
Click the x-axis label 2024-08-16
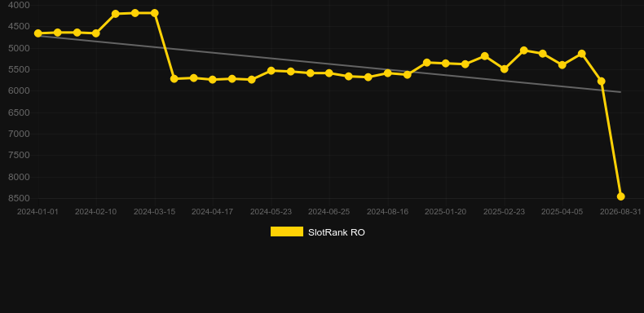(387, 212)
